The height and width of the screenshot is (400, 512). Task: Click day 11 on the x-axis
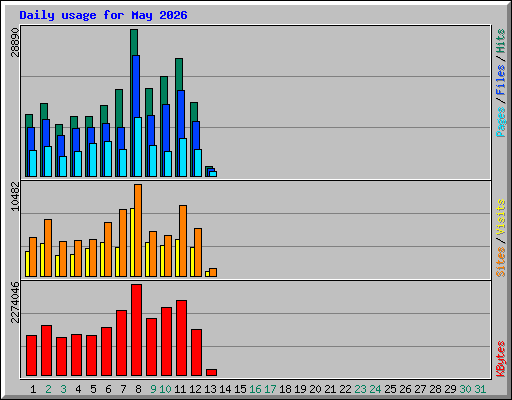point(180,389)
